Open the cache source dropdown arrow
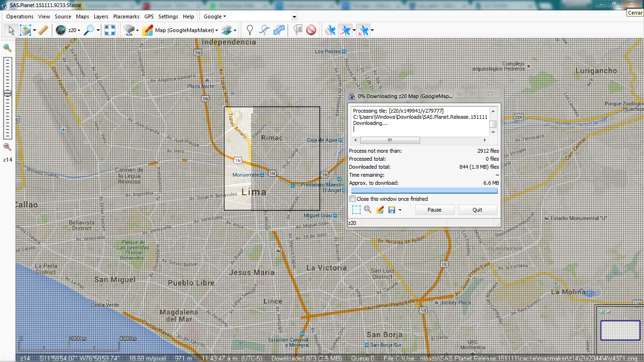 (x=137, y=31)
